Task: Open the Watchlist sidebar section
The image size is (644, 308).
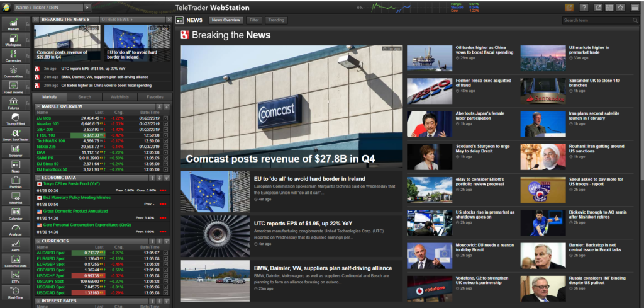Action: [x=16, y=197]
